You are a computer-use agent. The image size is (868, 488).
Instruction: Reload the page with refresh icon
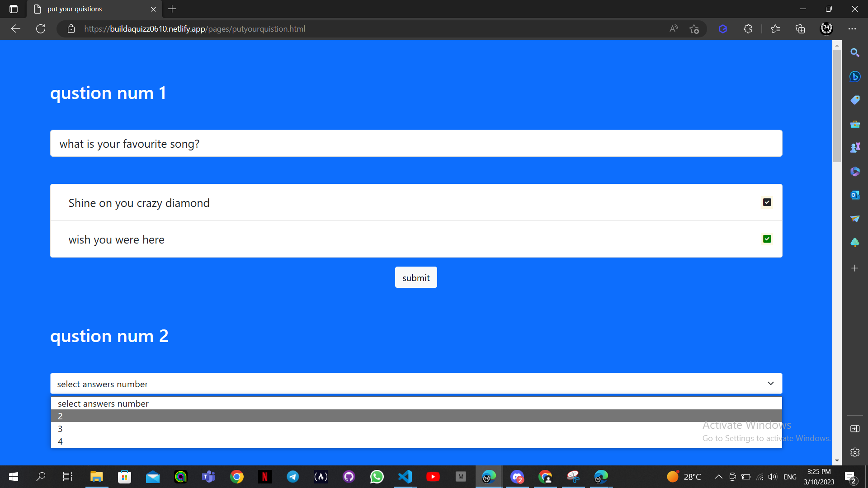click(x=41, y=29)
